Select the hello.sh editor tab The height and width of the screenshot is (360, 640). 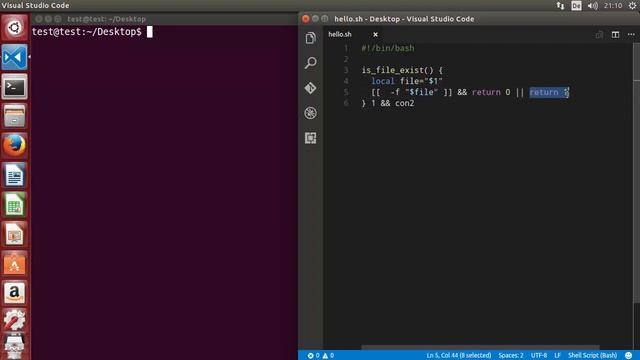pyautogui.click(x=340, y=34)
